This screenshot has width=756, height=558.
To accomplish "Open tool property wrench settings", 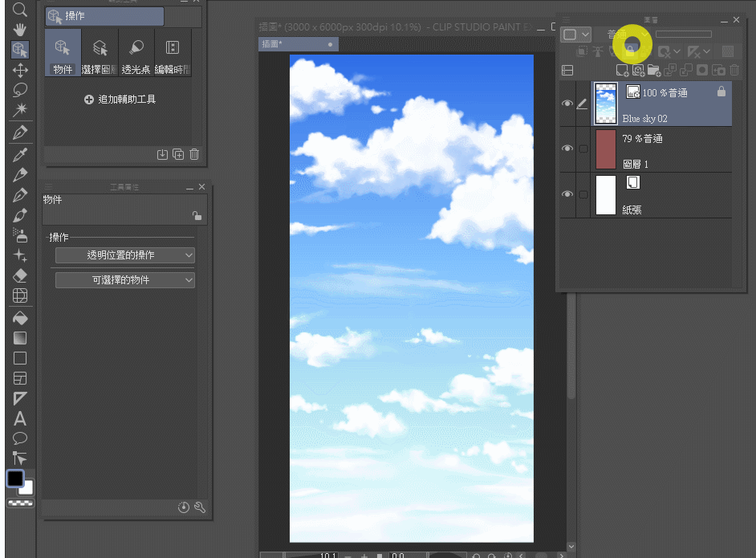I will (x=200, y=507).
